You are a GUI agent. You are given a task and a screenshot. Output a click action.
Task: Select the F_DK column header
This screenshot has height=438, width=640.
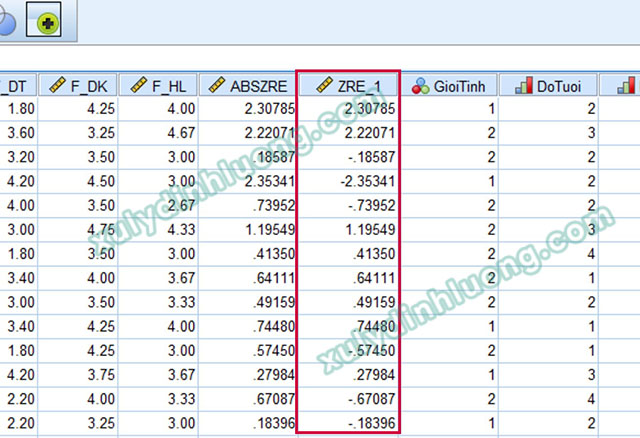pos(78,85)
